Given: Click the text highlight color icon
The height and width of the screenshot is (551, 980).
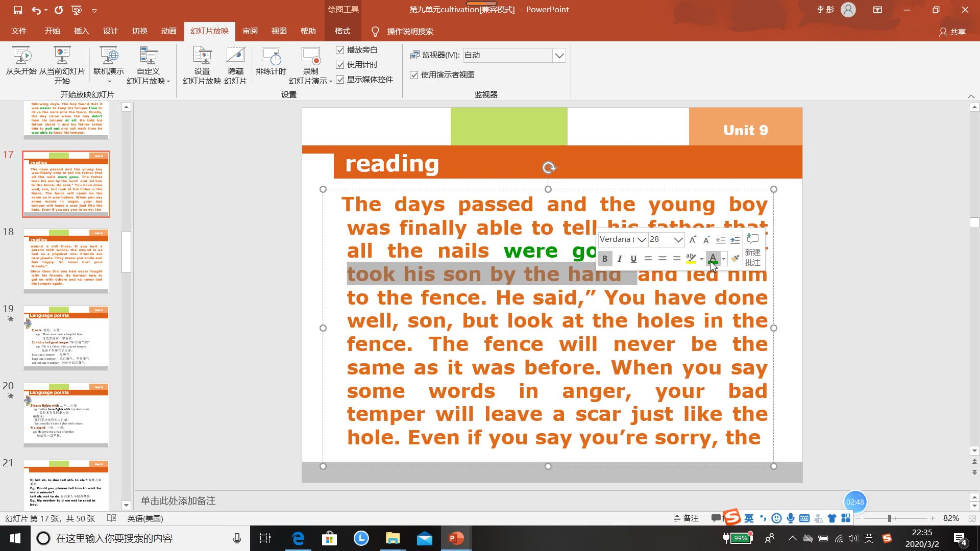Looking at the screenshot, I should [692, 258].
